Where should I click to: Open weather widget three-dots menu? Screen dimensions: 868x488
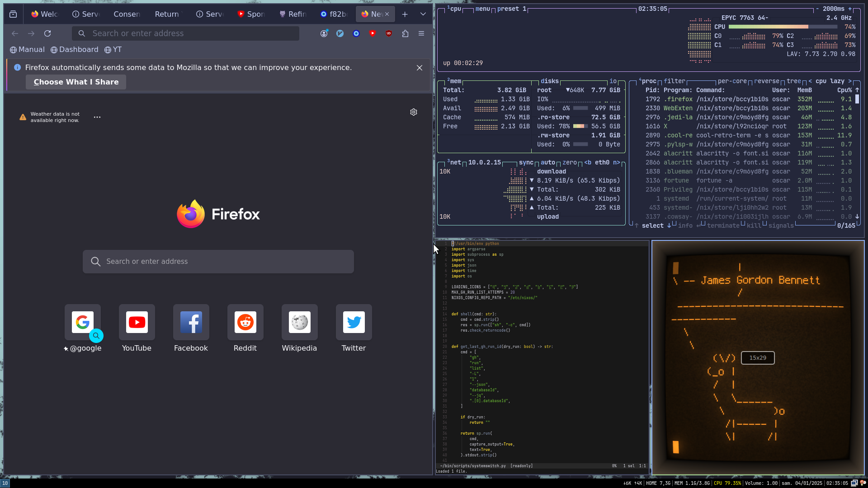pyautogui.click(x=97, y=117)
